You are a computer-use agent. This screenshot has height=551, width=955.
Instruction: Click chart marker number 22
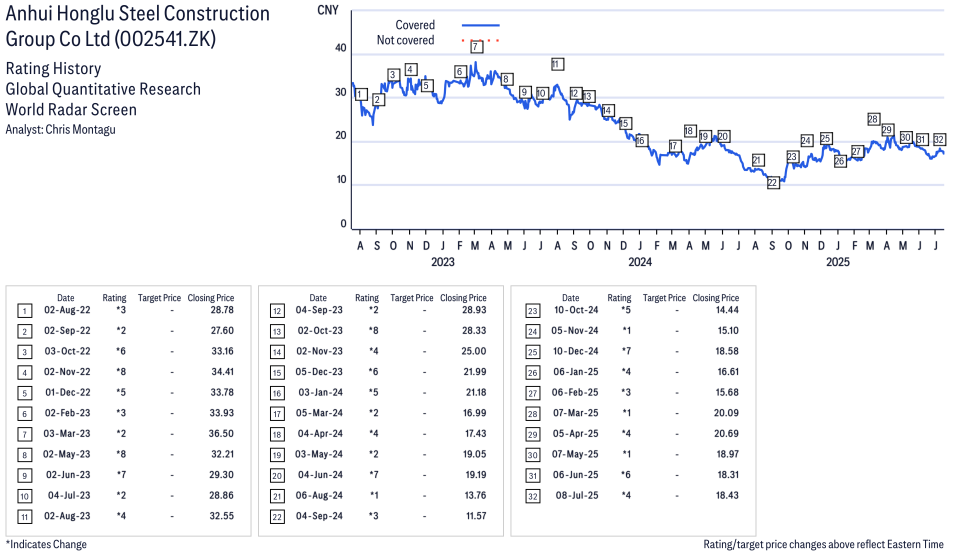(x=773, y=183)
